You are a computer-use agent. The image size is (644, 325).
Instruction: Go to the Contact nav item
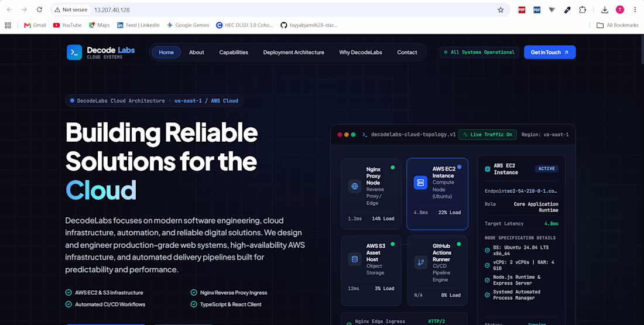coord(407,52)
